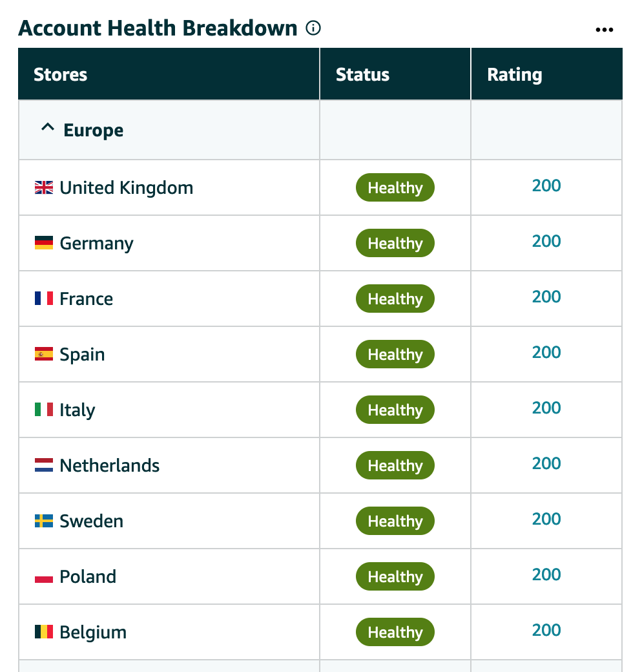This screenshot has width=642, height=672.
Task: Open the France rating 200 link
Action: pos(546,297)
